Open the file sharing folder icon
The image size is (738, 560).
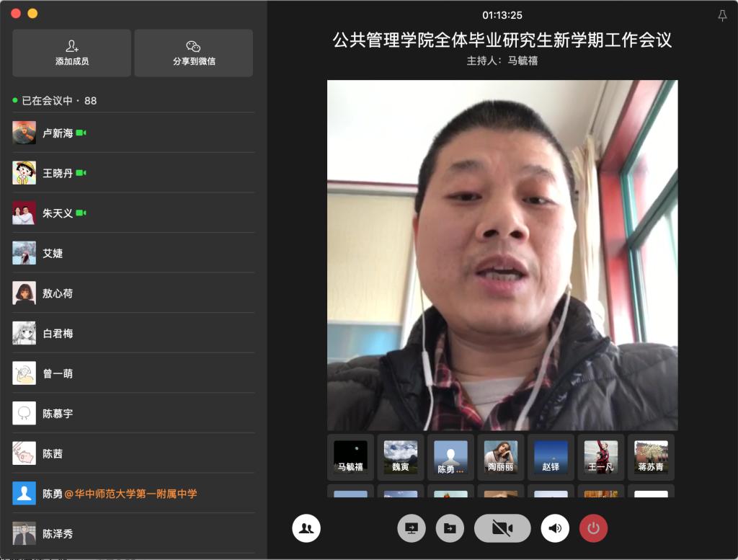click(x=450, y=528)
